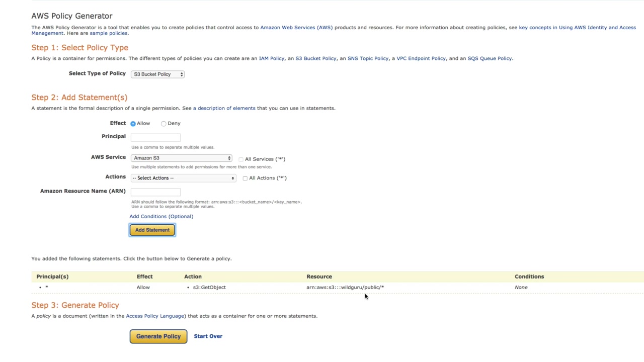Expand the Select Actions dropdown
The height and width of the screenshot is (362, 644).
(183, 178)
